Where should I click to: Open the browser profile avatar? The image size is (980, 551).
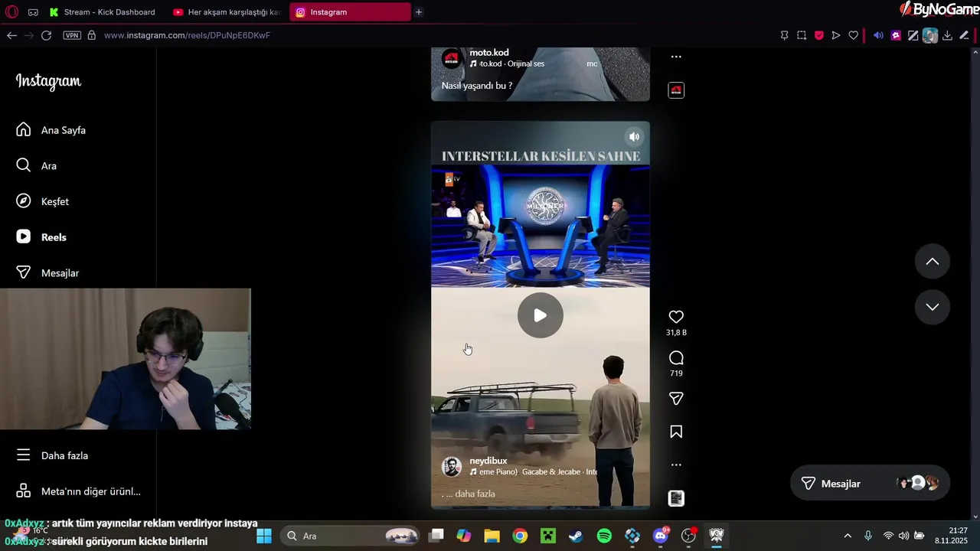[x=930, y=35]
